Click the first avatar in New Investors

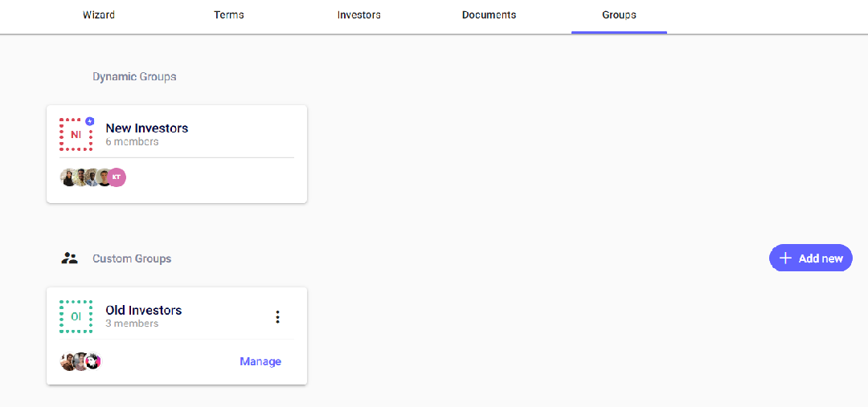pyautogui.click(x=68, y=177)
